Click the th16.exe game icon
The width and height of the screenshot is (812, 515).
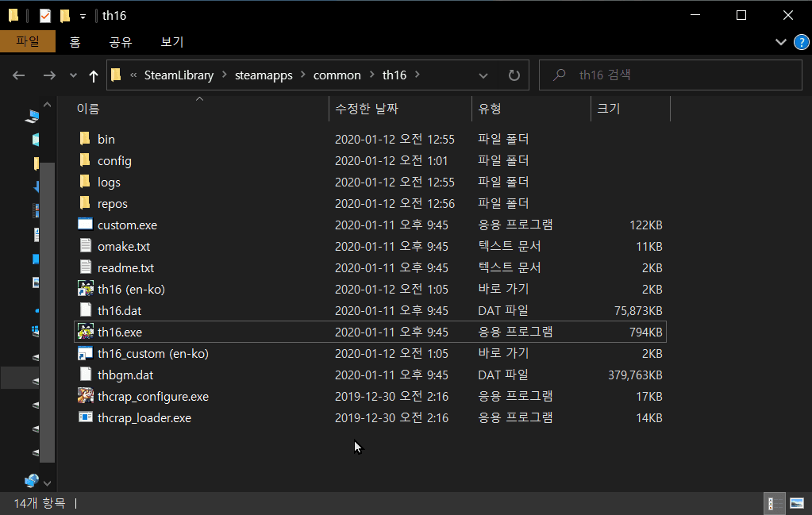86,331
